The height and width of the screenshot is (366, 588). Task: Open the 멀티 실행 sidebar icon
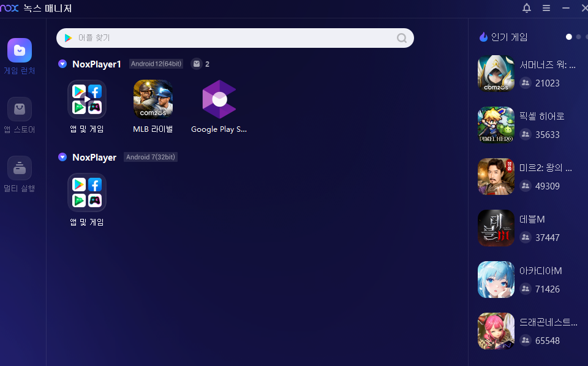[x=20, y=168]
